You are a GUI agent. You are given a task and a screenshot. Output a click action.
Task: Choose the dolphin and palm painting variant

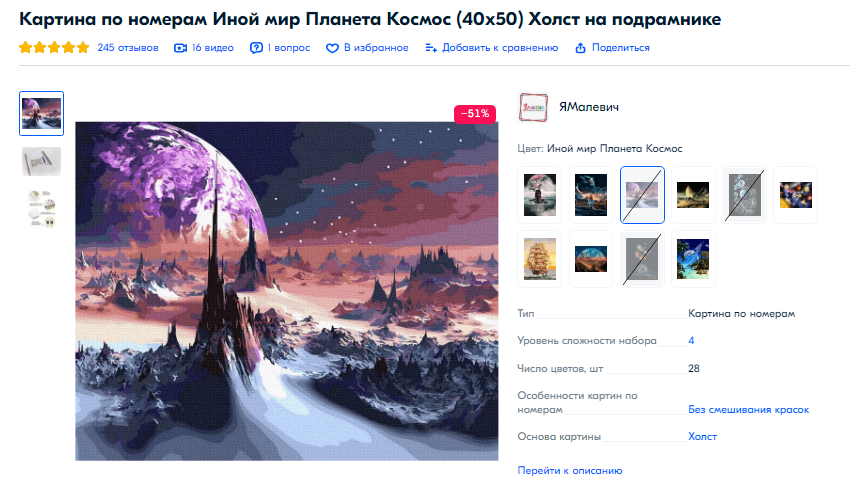pyautogui.click(x=693, y=259)
